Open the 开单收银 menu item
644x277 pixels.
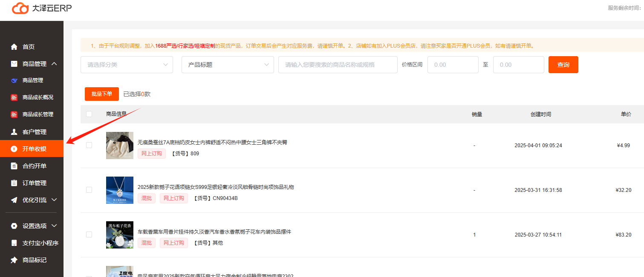click(x=32, y=149)
